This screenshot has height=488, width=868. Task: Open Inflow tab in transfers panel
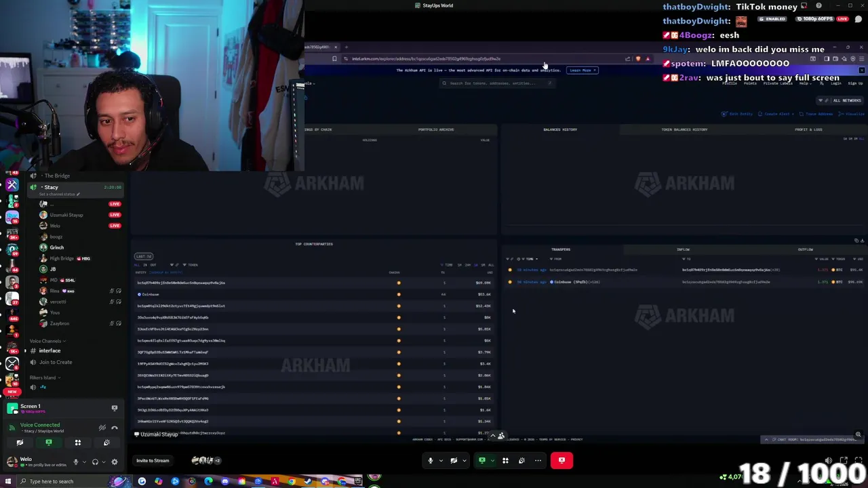683,249
